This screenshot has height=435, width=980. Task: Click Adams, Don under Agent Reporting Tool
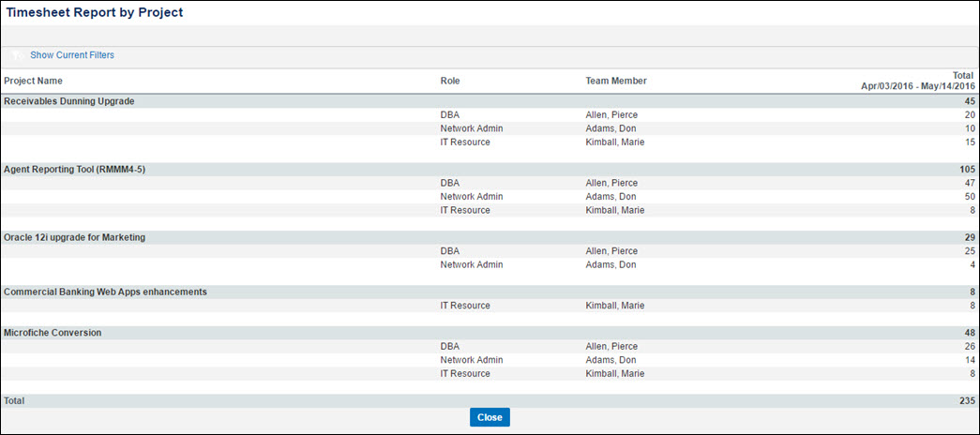[x=611, y=197]
